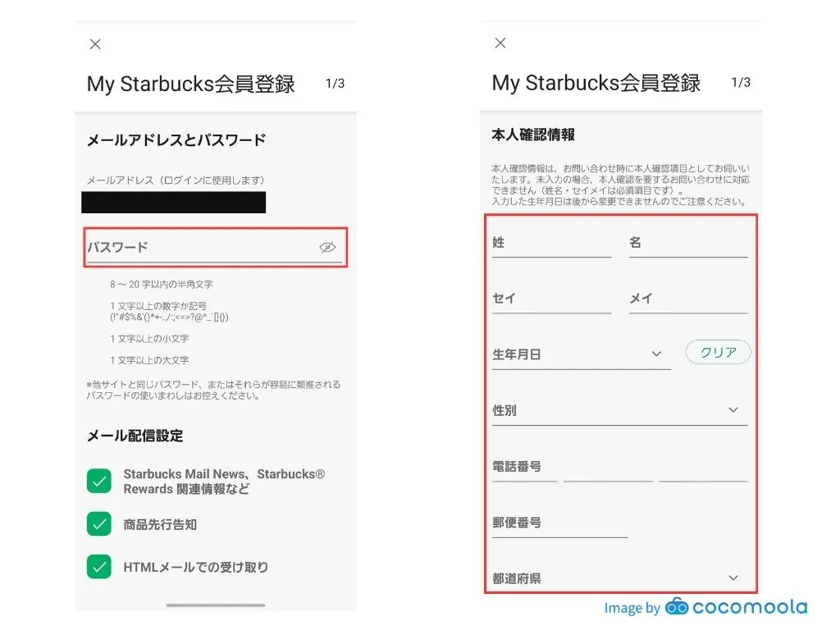
Task: Click the 8～20字以内の半角文字 rule text
Action: [162, 285]
